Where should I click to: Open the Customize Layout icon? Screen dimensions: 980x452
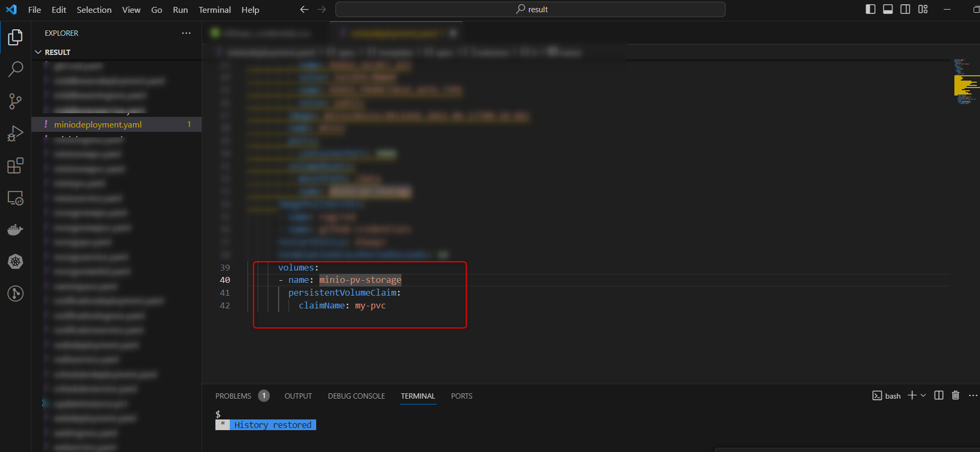(x=923, y=9)
